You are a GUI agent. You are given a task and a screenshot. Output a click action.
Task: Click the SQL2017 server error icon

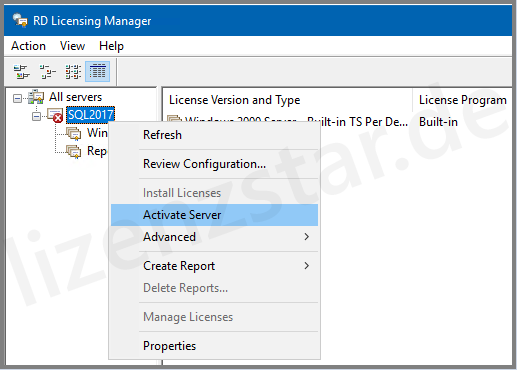[55, 115]
